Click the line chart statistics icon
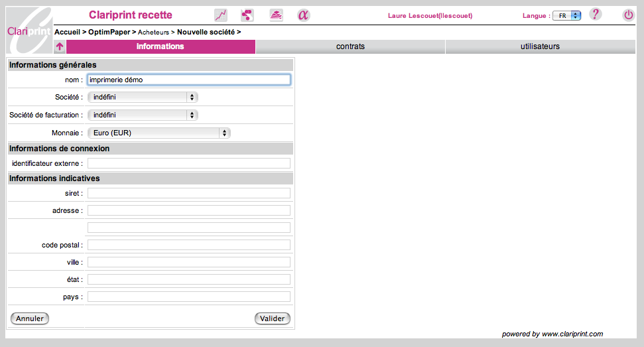This screenshot has height=347, width=644. pyautogui.click(x=221, y=15)
